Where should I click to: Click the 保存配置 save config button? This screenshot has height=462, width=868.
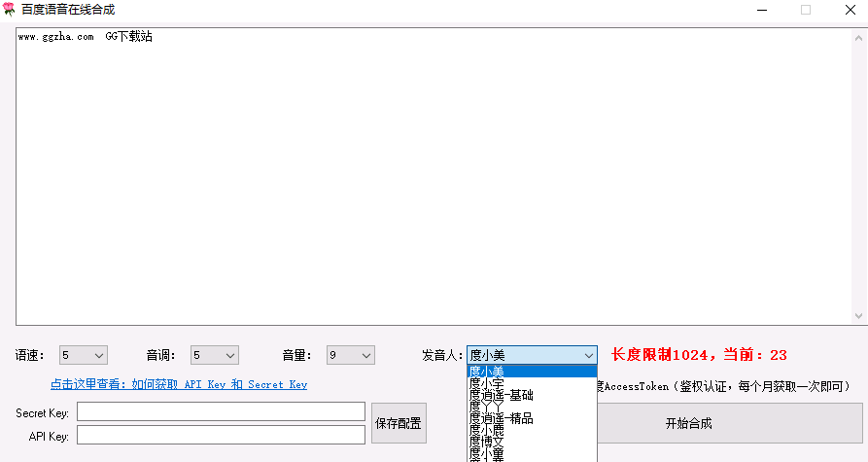tap(399, 423)
